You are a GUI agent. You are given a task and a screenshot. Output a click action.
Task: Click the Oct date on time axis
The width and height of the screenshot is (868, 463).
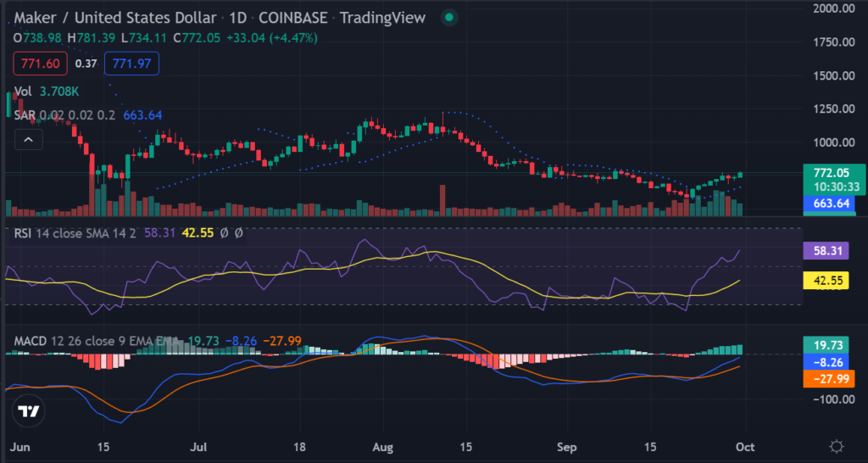coord(743,446)
